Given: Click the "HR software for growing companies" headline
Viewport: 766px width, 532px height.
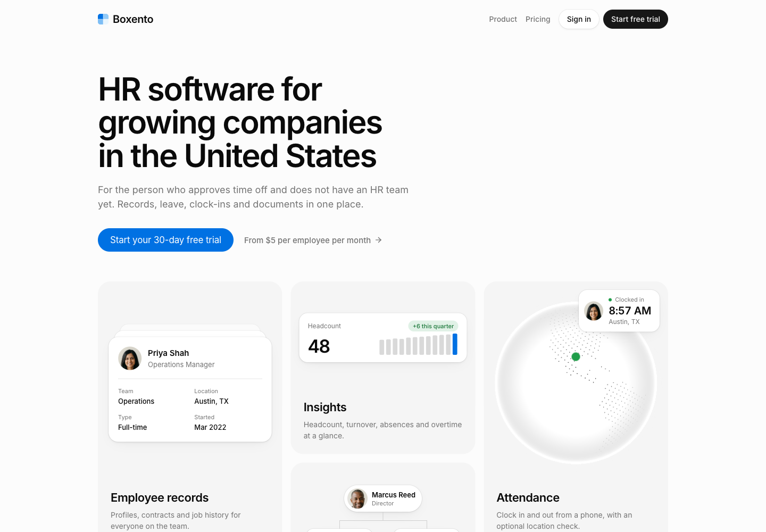Looking at the screenshot, I should [x=240, y=122].
